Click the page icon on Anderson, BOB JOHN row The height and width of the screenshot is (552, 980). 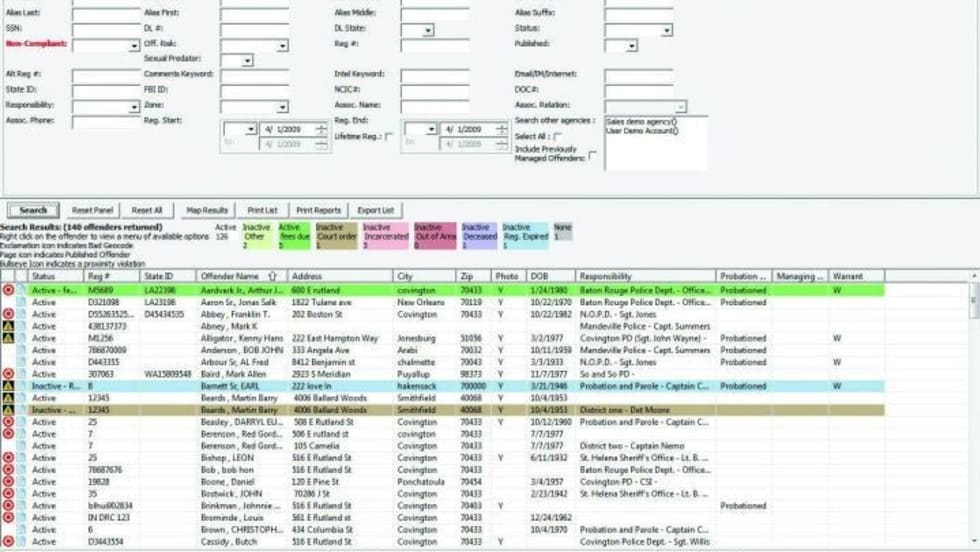point(21,350)
